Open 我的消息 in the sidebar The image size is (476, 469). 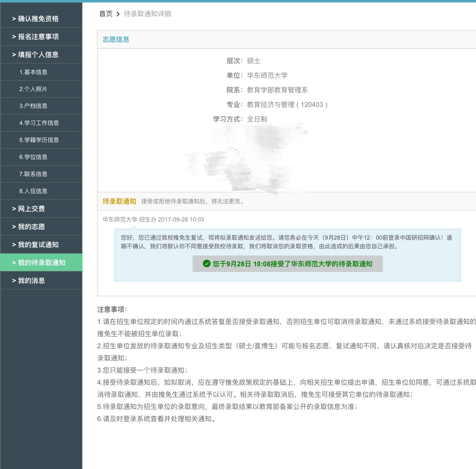(x=41, y=281)
